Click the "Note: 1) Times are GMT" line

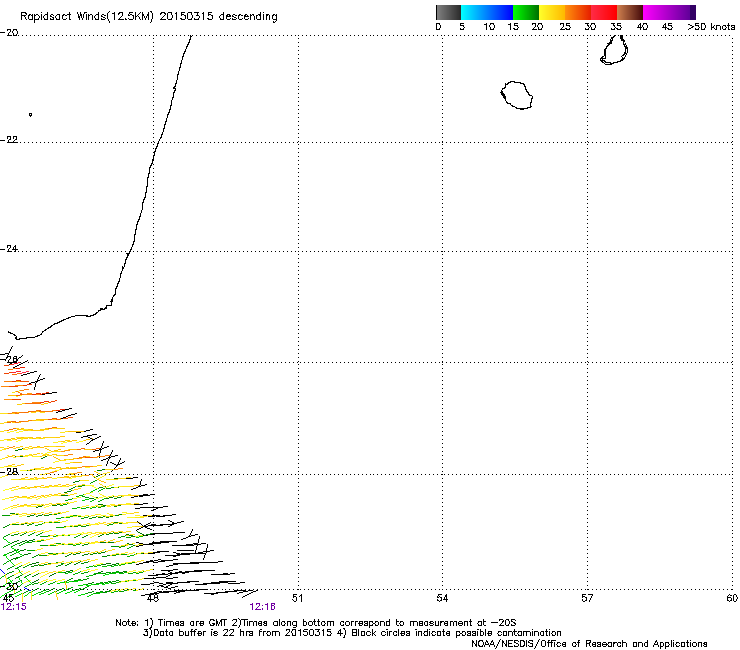click(316, 623)
